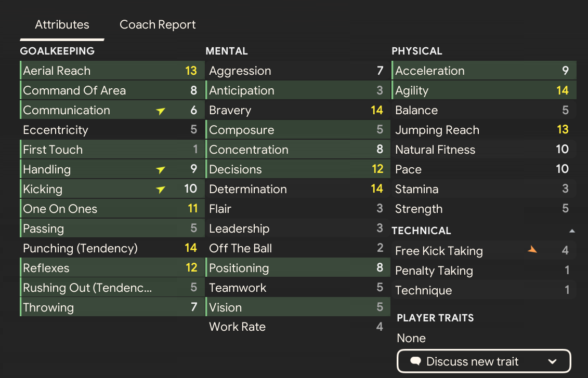This screenshot has height=378, width=588.
Task: Switch to the Coach Report tab
Action: pyautogui.click(x=158, y=24)
